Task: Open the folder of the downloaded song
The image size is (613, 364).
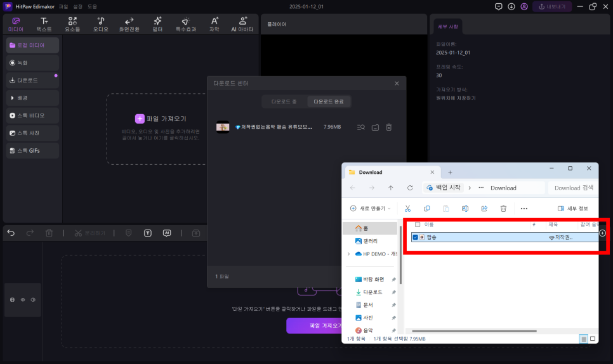Action: (375, 127)
